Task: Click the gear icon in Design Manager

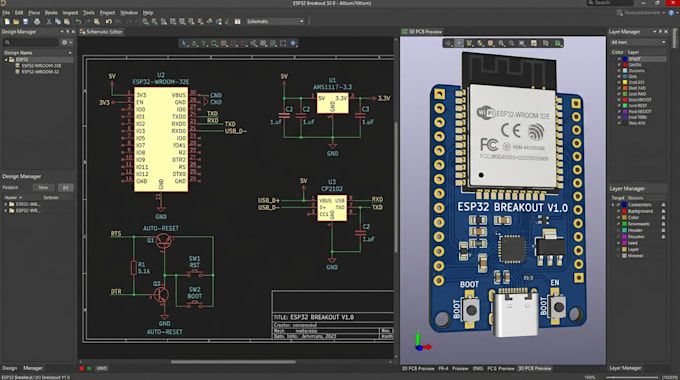Action: tap(64, 43)
